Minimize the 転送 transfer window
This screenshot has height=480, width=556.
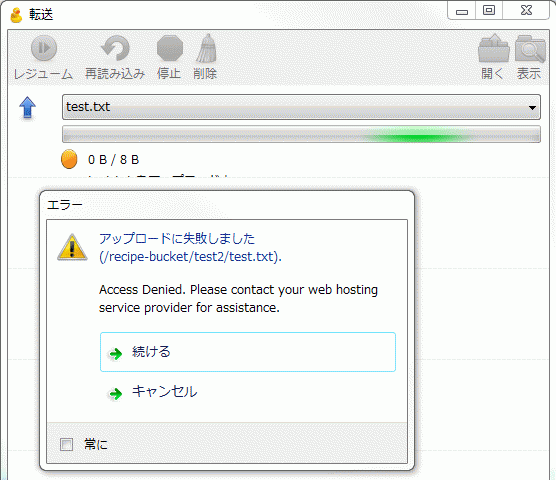point(462,10)
